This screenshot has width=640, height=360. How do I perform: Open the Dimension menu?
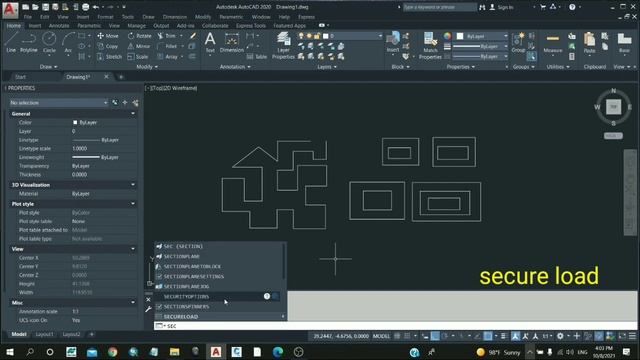coord(175,17)
